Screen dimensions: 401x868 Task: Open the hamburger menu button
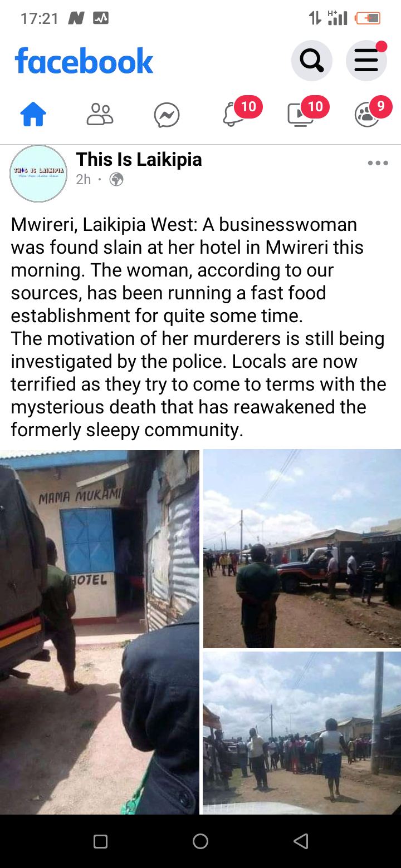pyautogui.click(x=366, y=60)
